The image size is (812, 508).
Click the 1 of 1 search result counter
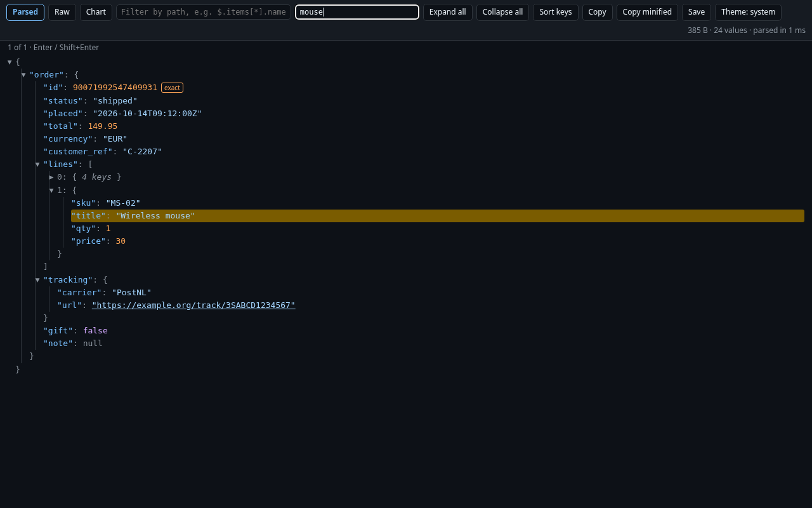pos(53,48)
